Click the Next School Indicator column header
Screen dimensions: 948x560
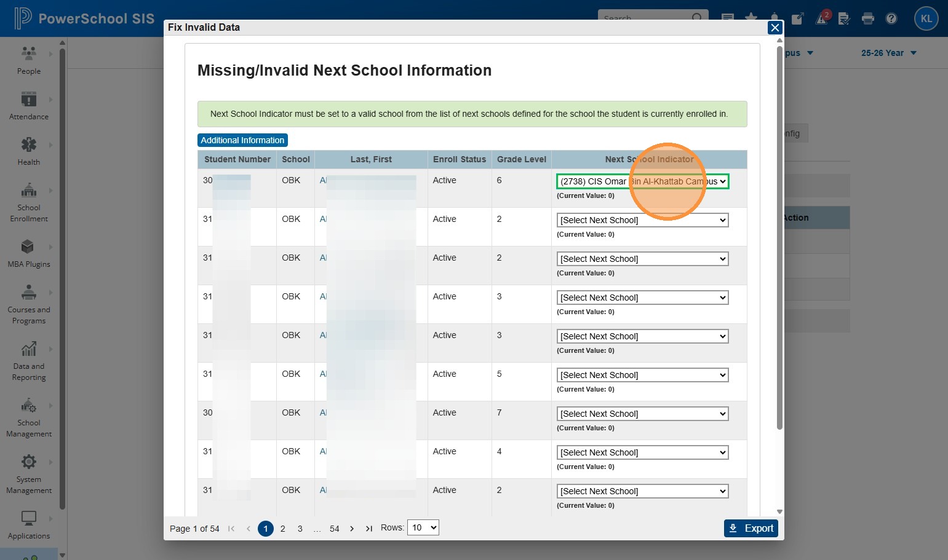click(650, 159)
